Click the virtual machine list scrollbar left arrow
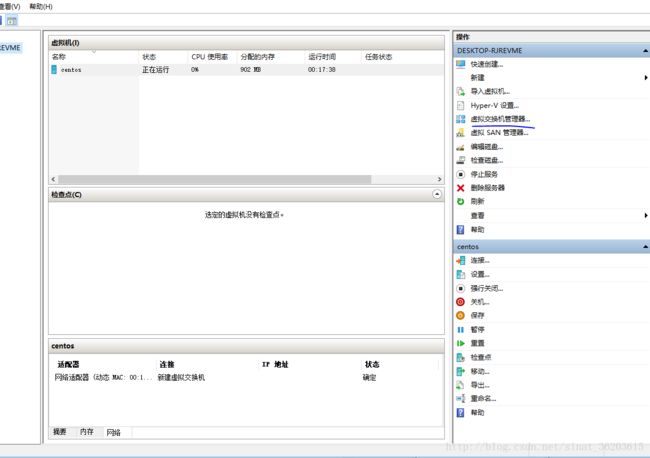The height and width of the screenshot is (458, 650). pyautogui.click(x=53, y=179)
